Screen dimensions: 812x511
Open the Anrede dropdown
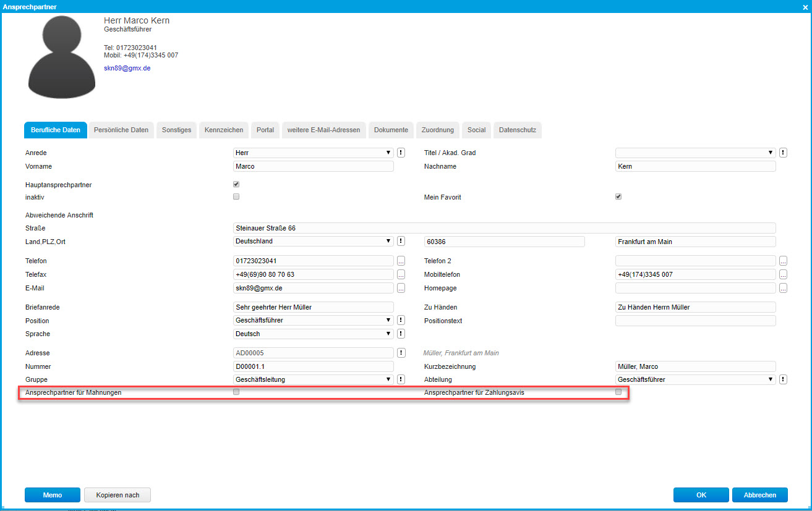(x=314, y=153)
